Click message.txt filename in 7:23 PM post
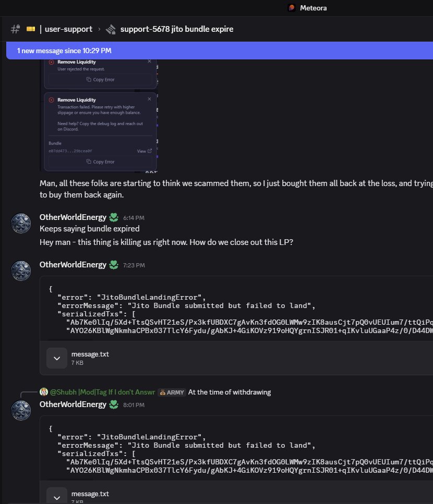The height and width of the screenshot is (504, 433). pyautogui.click(x=90, y=354)
